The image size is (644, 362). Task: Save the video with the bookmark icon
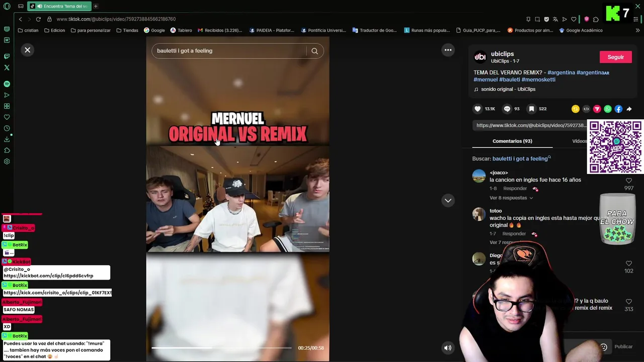point(531,109)
